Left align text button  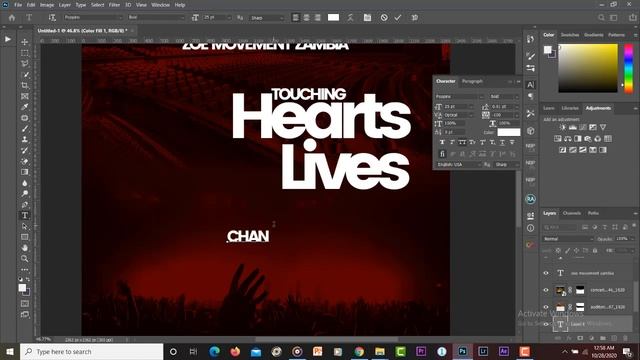click(296, 18)
